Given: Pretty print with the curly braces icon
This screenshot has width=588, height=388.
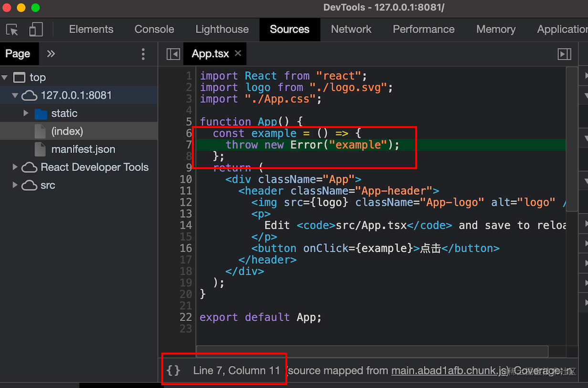Looking at the screenshot, I should 174,370.
